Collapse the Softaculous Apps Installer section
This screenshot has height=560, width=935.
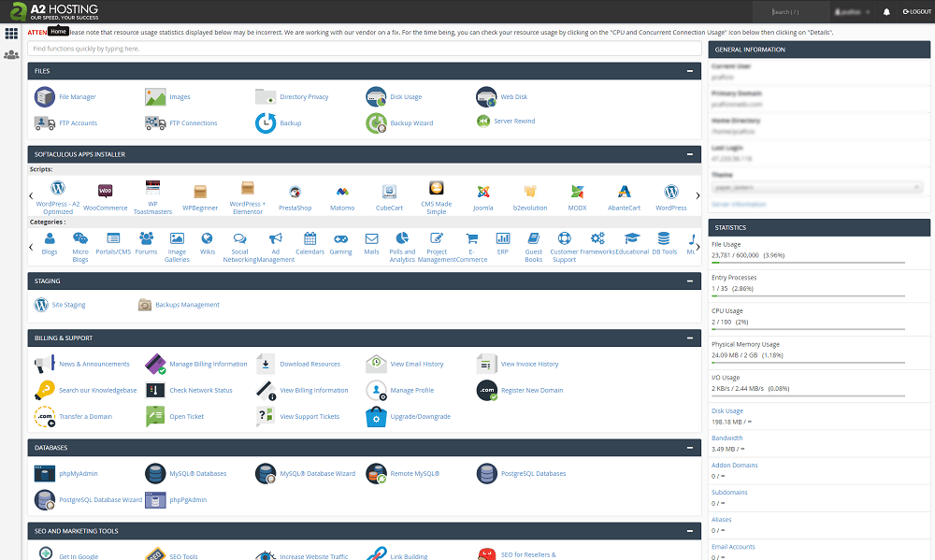pos(690,154)
